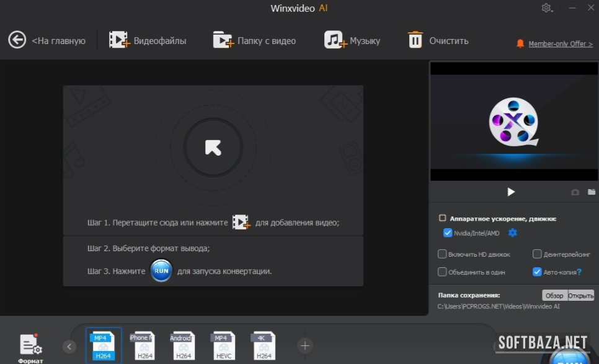This screenshot has height=364, width=599.
Task: Select the MP4 HEVC preset
Action: (x=222, y=346)
